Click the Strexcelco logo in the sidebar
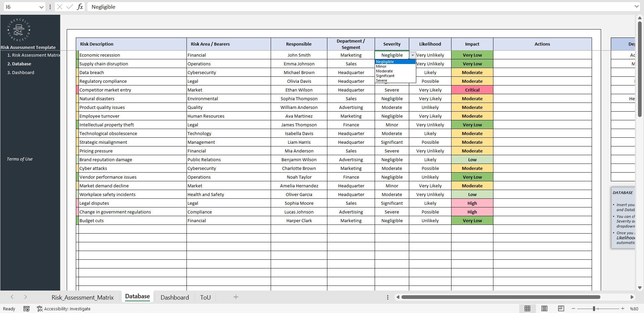The width and height of the screenshot is (644, 313). pyautogui.click(x=18, y=30)
